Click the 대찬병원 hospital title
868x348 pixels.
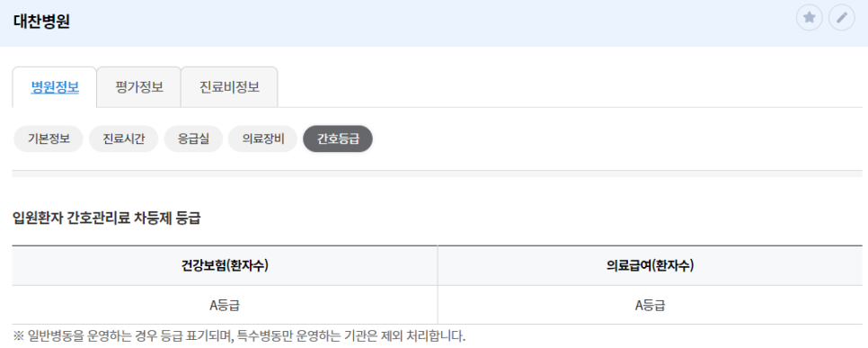pyautogui.click(x=41, y=21)
